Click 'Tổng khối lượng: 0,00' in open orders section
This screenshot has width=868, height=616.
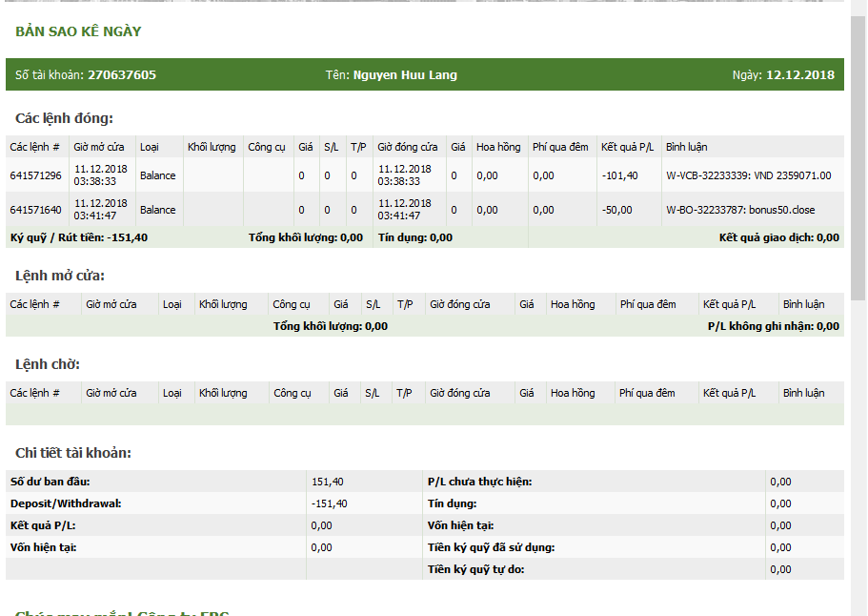pos(331,326)
